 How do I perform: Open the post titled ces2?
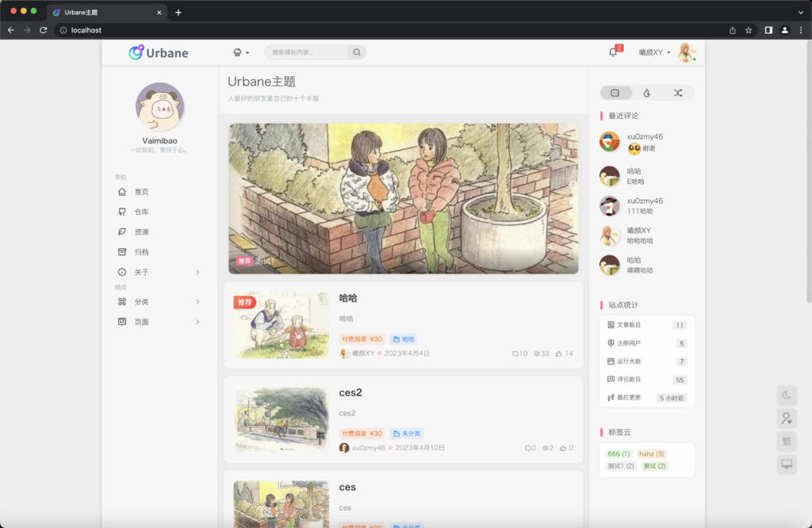[x=350, y=392]
